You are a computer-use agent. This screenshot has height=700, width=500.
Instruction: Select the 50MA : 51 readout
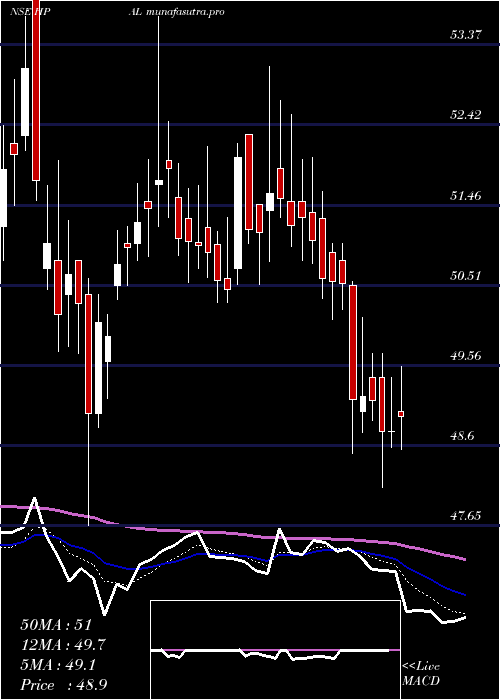pos(56,625)
